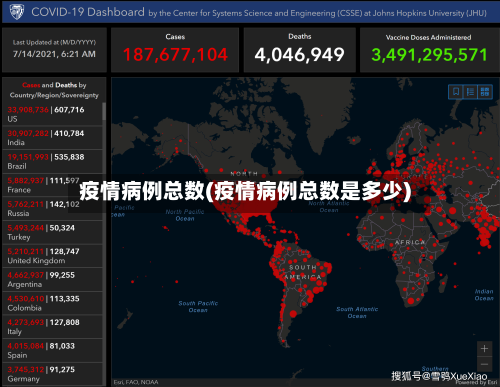This screenshot has width=500, height=387.
Task: Click the Indian Ocean map label
Action: [x=484, y=295]
